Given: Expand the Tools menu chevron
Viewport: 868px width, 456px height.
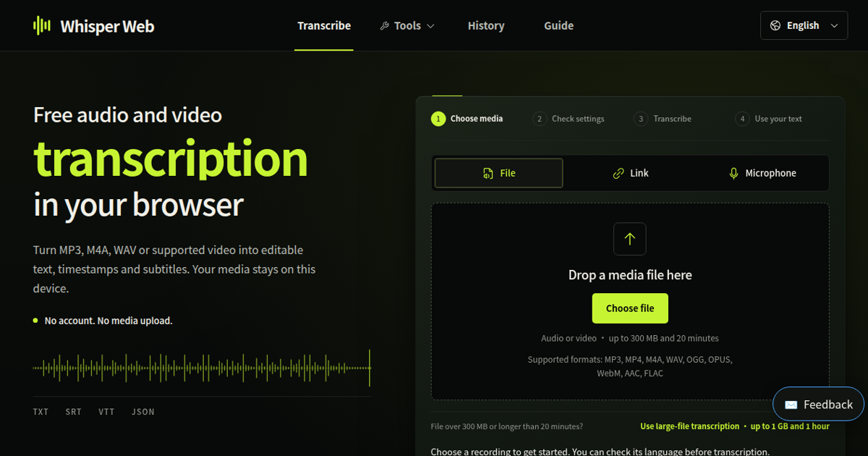Looking at the screenshot, I should click(x=430, y=26).
